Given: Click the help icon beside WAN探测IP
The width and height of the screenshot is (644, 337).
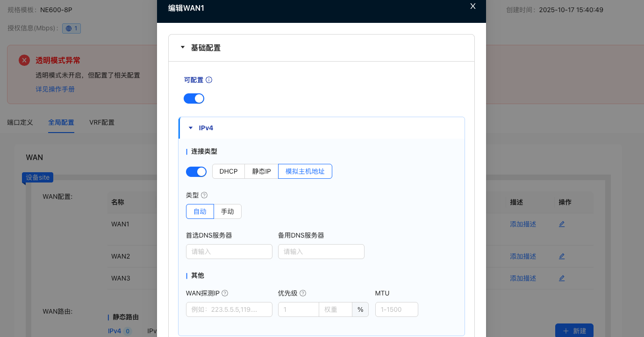Looking at the screenshot, I should click(225, 293).
